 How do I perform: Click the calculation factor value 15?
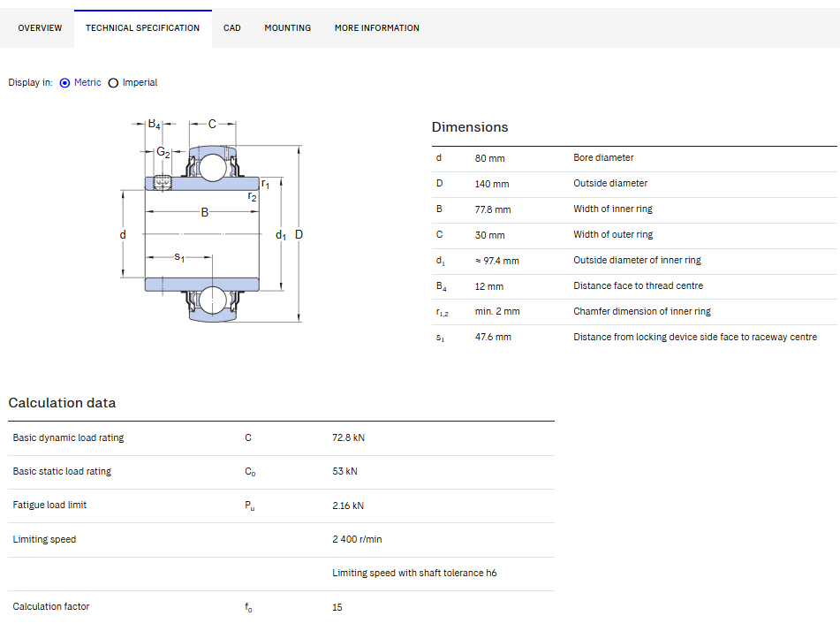(337, 607)
